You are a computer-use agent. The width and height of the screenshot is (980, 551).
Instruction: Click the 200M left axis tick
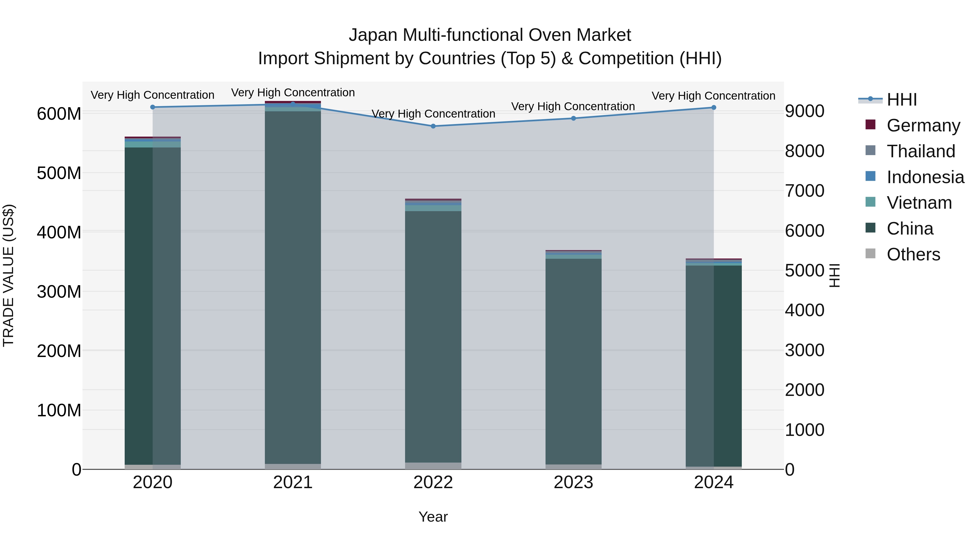[x=59, y=351]
